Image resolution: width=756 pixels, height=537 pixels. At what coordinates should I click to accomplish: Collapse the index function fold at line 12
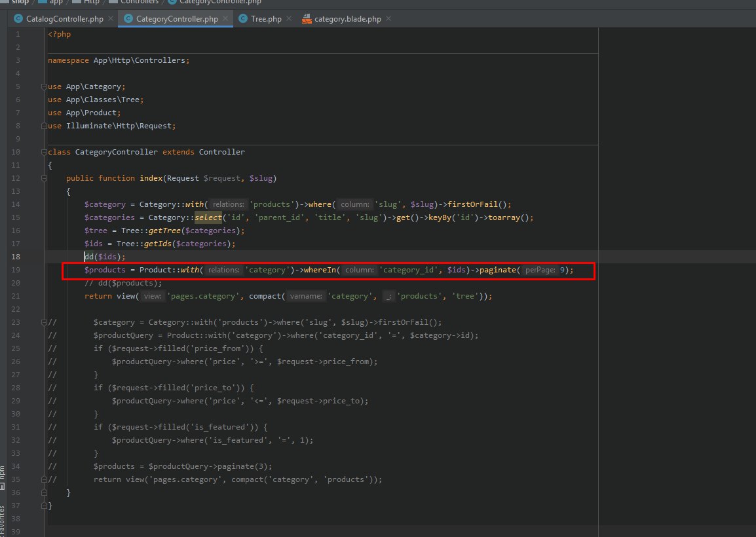[44, 178]
